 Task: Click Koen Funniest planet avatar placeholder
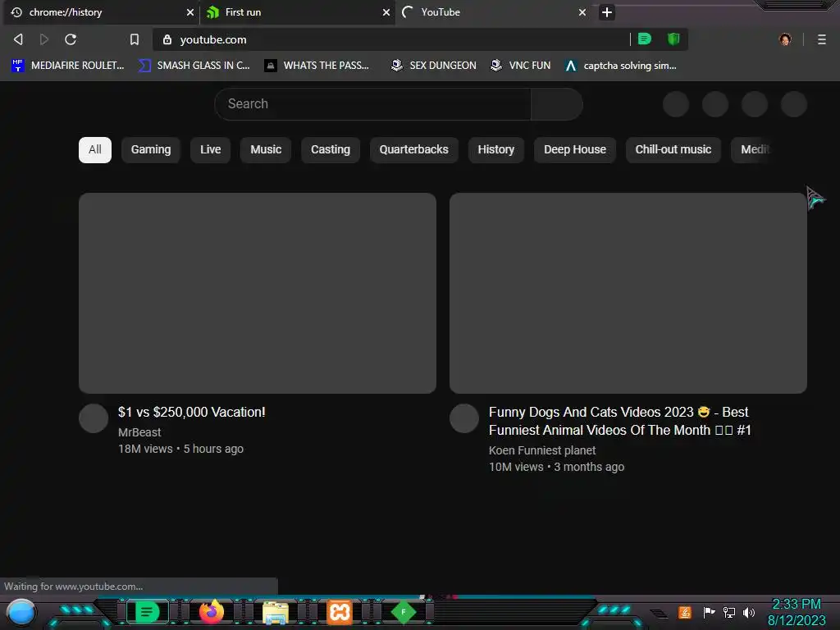[x=464, y=418]
